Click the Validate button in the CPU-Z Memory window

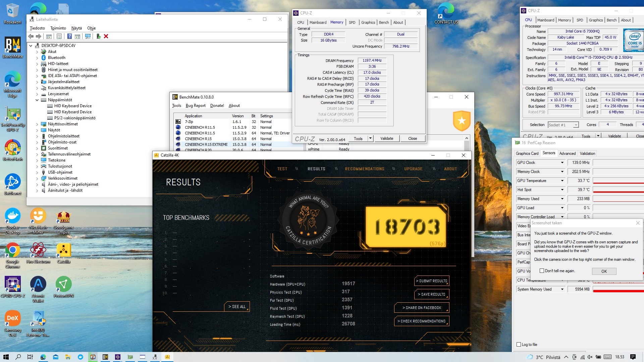(386, 138)
